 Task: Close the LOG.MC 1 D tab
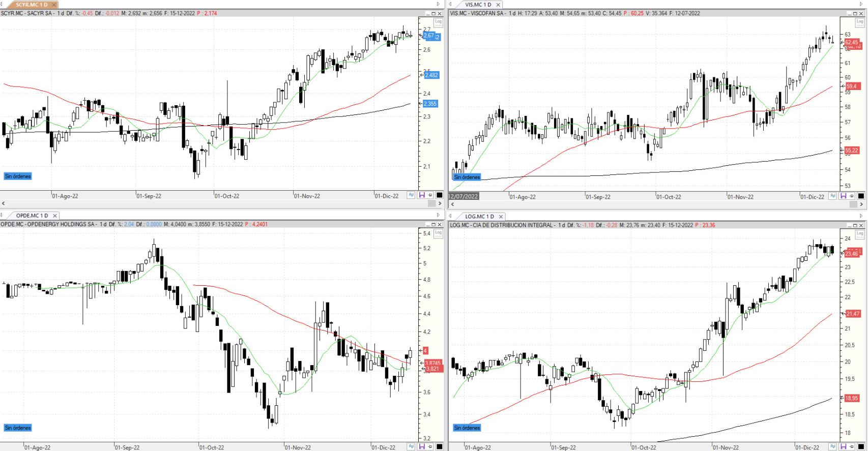tap(500, 216)
